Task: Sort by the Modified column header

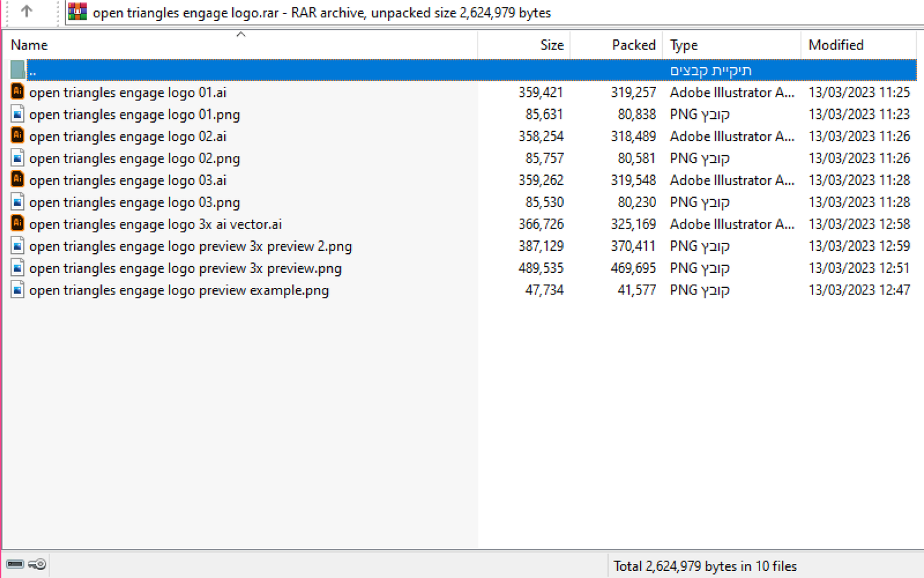Action: (835, 45)
